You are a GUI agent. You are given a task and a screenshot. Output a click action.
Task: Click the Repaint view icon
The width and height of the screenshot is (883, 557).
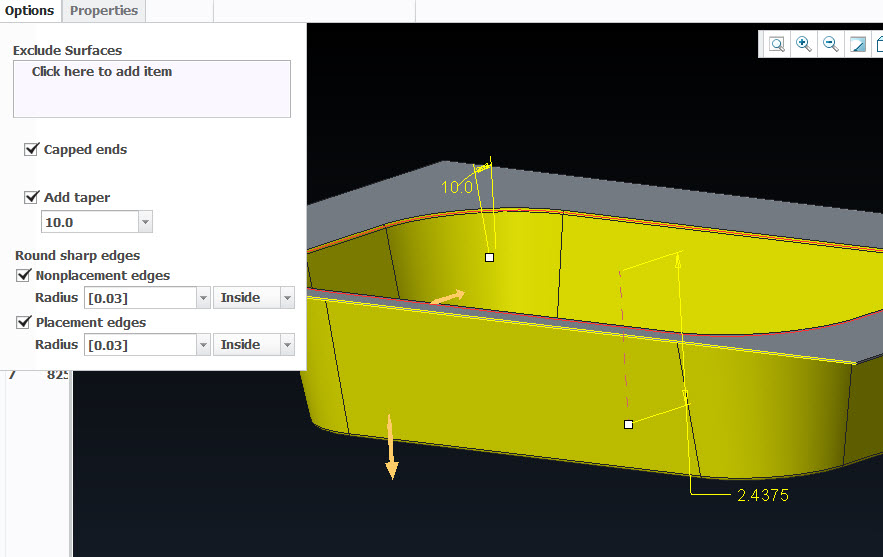pyautogui.click(x=858, y=44)
